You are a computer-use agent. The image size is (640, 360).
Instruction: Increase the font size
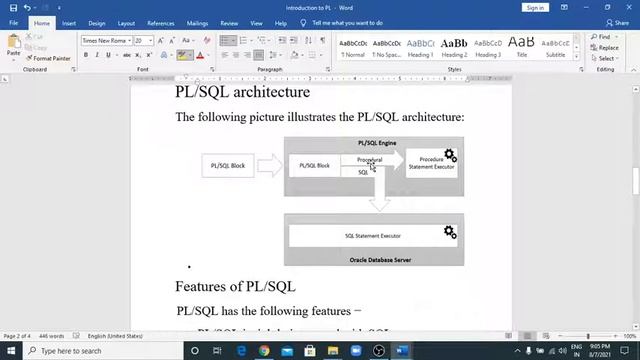(161, 40)
